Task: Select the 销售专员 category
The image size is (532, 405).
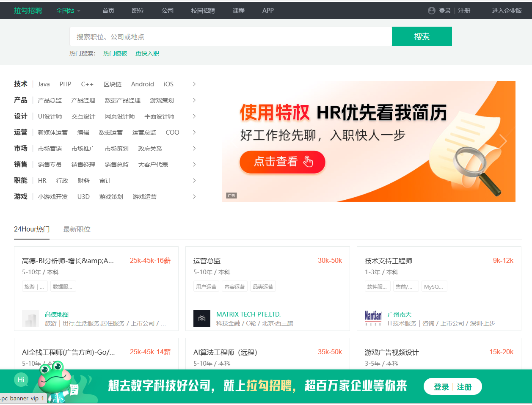Action: 50,165
